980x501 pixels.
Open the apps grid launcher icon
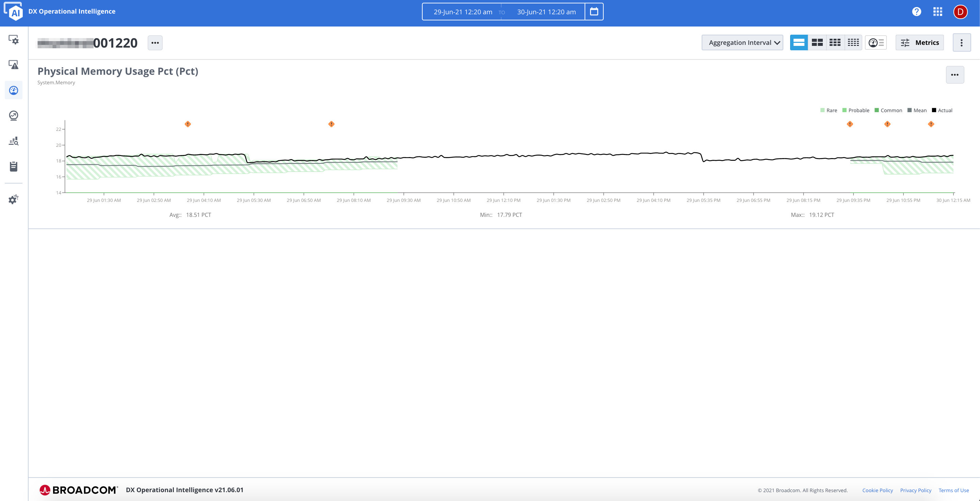pyautogui.click(x=937, y=12)
